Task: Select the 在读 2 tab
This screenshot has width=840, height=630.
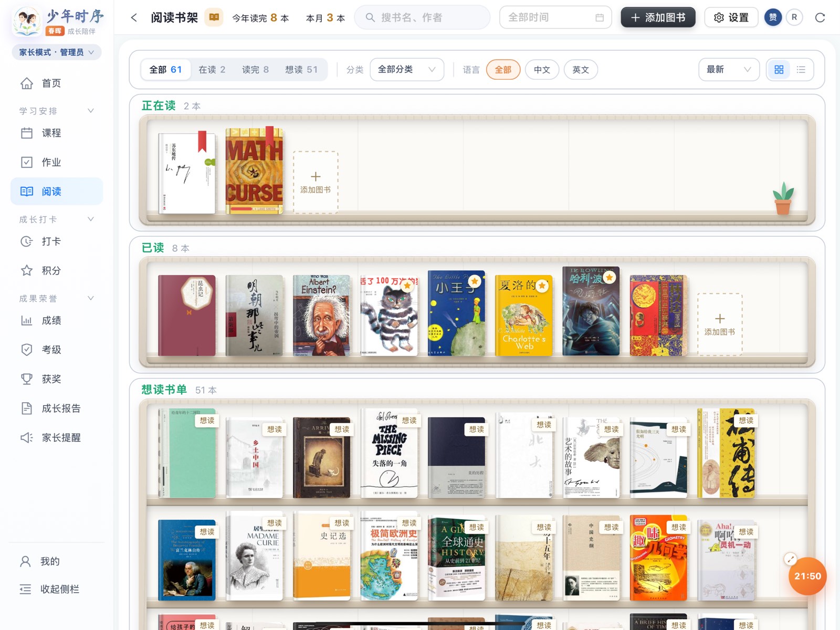Action: coord(212,70)
